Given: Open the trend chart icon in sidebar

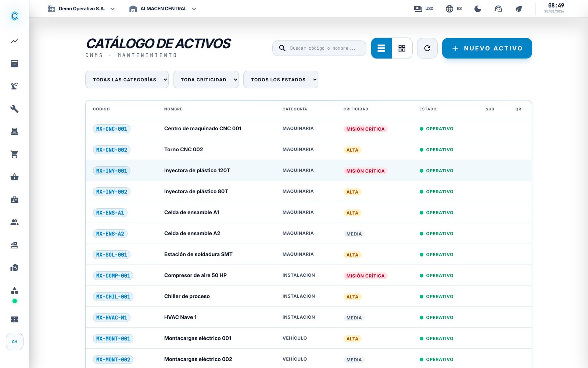Looking at the screenshot, I should [14, 41].
